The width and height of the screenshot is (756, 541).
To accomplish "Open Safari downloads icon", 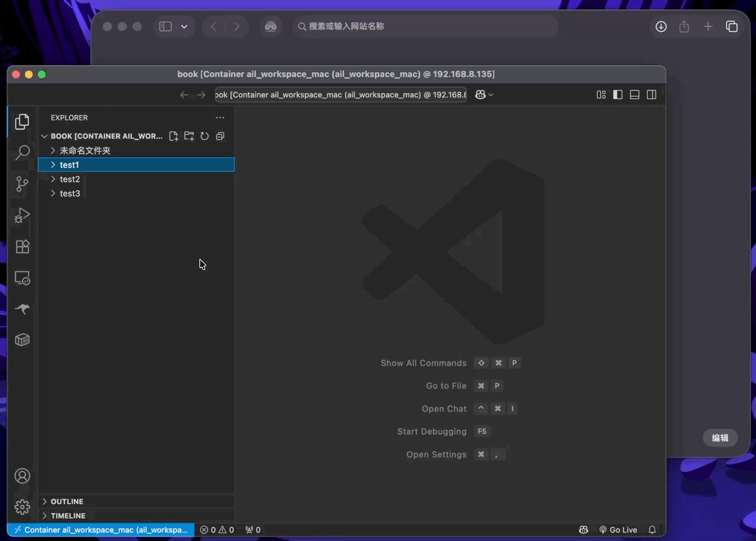I will click(x=661, y=27).
